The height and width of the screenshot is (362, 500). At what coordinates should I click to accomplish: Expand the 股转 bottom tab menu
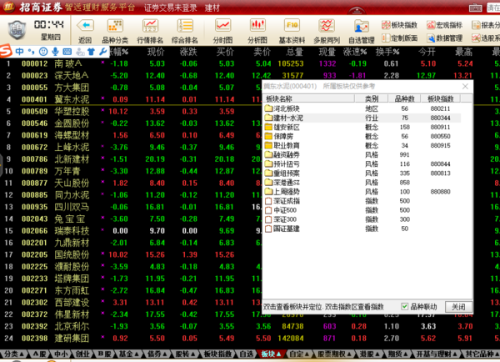(x=185, y=354)
